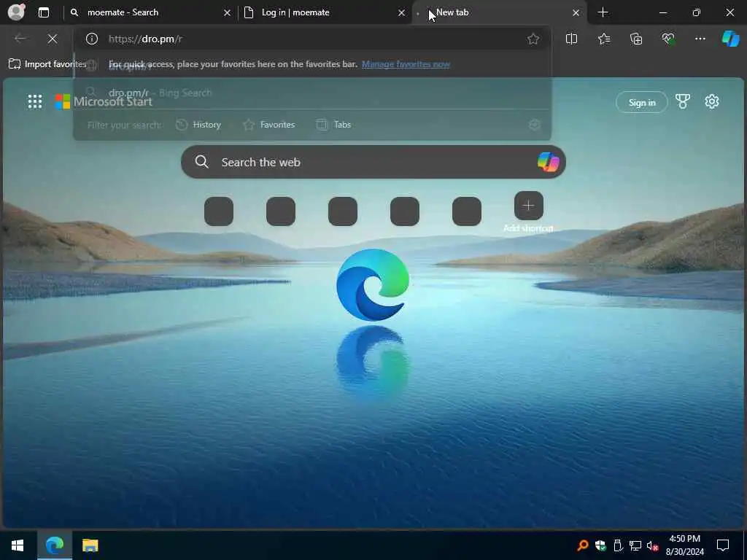
Task: Open the clock showing 4:50 PM
Action: coord(684,545)
